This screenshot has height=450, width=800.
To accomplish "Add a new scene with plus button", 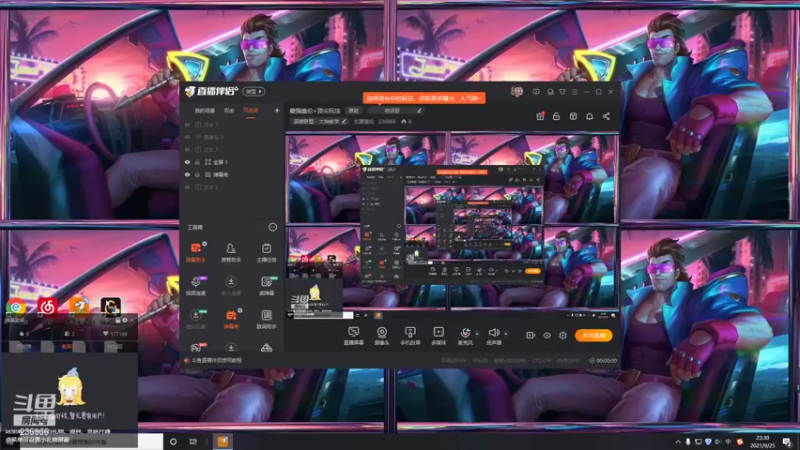I will [277, 110].
